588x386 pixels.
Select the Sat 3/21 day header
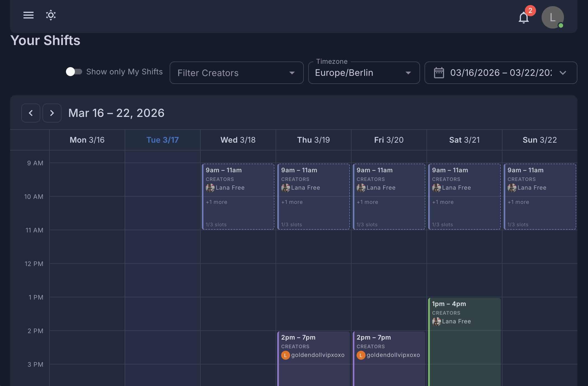click(x=464, y=140)
